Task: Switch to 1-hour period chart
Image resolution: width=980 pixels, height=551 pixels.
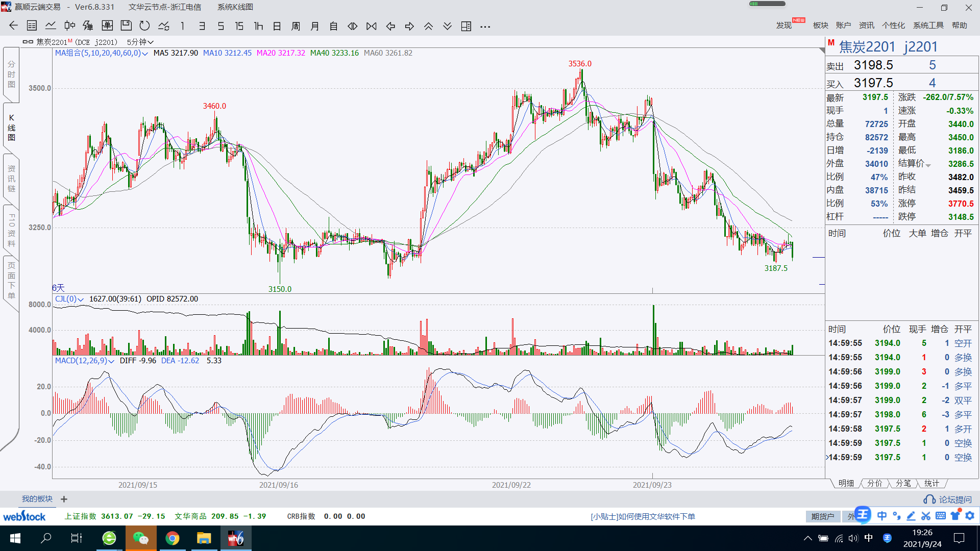Action: pos(258,26)
